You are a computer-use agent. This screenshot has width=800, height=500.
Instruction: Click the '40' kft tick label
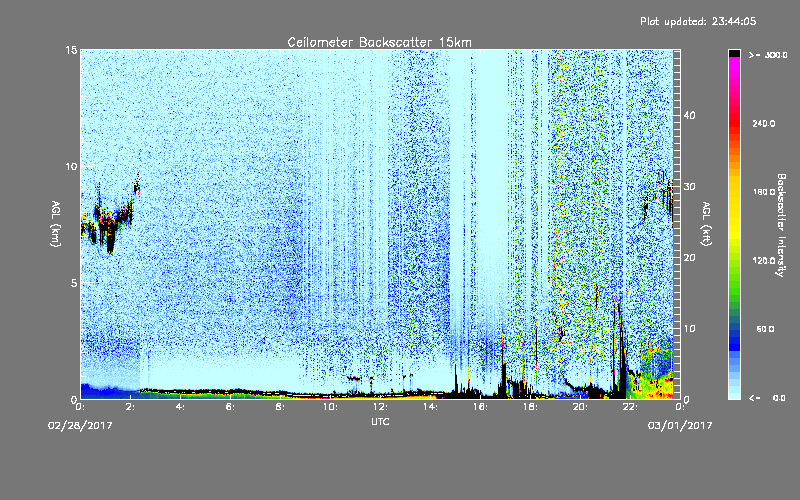tap(689, 115)
